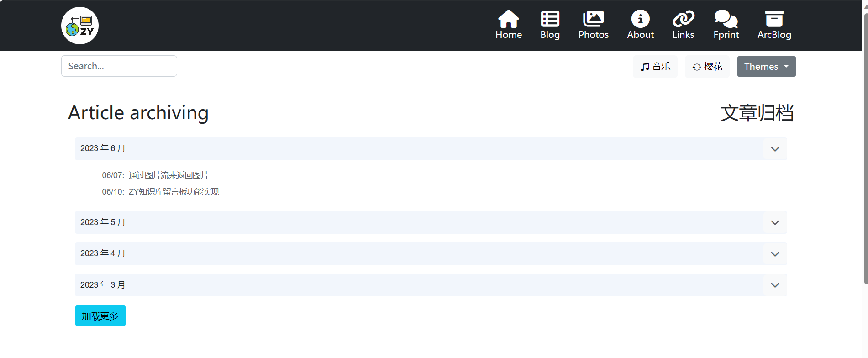
Task: Click the ZY site logo
Action: point(80,26)
